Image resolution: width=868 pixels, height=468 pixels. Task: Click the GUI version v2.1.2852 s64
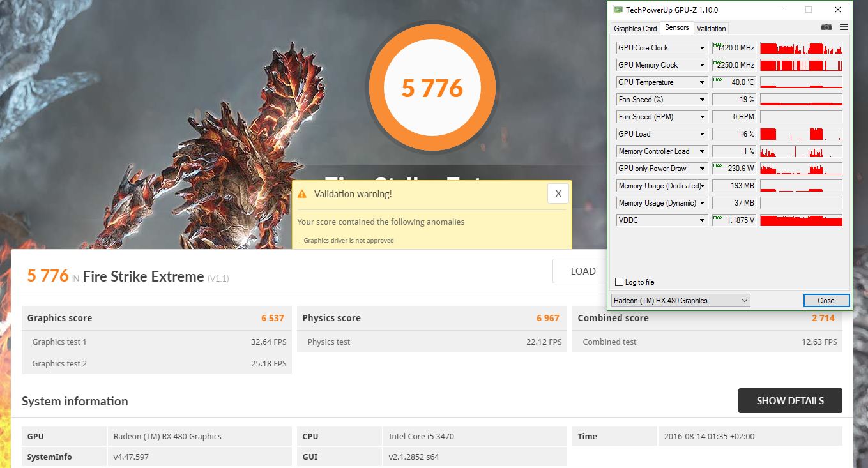tap(414, 457)
